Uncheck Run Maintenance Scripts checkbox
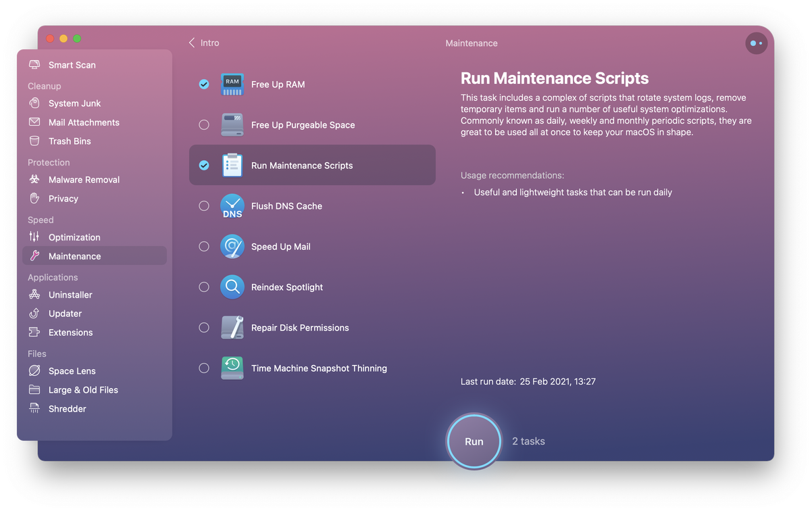Screen dimensions: 812x511 click(x=204, y=166)
